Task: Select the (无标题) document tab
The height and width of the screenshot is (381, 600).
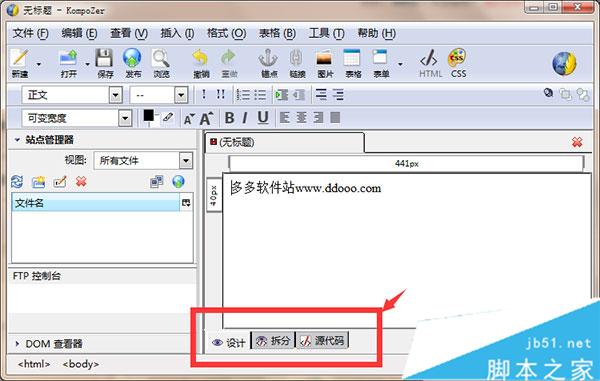Action: pyautogui.click(x=285, y=143)
